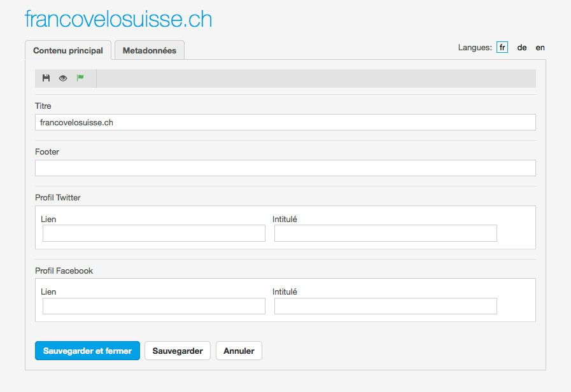Click the francovelosuisse.ch page heading
Screen dimensions: 571x392
(118, 19)
